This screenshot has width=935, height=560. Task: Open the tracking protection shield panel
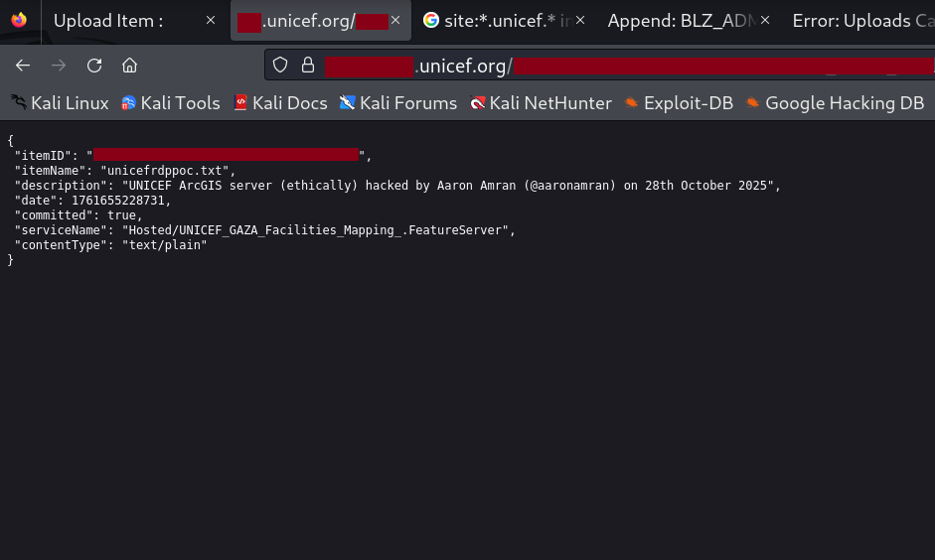pyautogui.click(x=280, y=65)
